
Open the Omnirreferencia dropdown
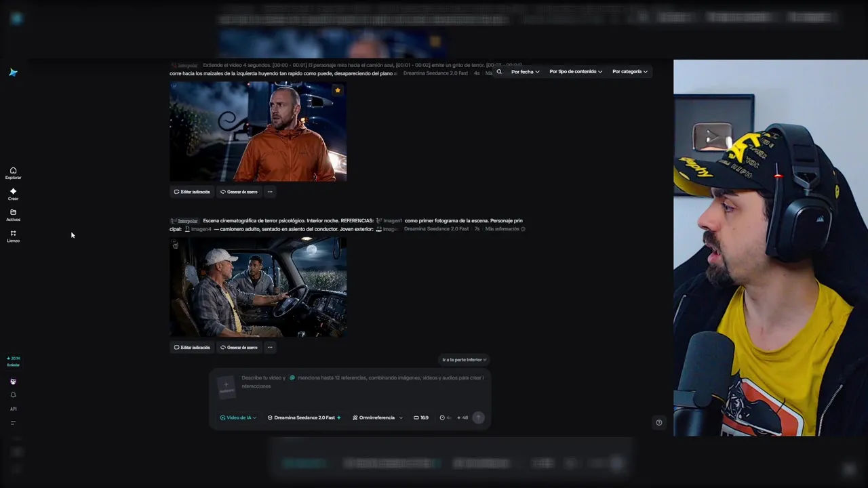[x=378, y=418]
